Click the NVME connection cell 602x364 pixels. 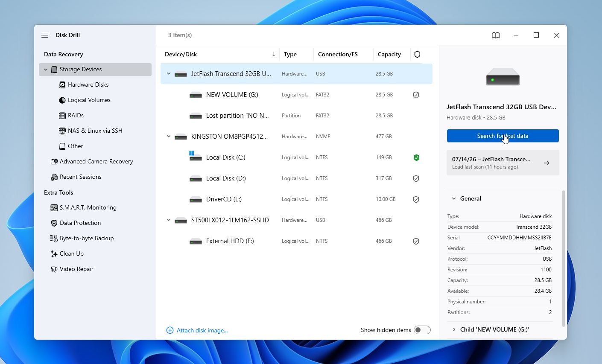pyautogui.click(x=323, y=137)
